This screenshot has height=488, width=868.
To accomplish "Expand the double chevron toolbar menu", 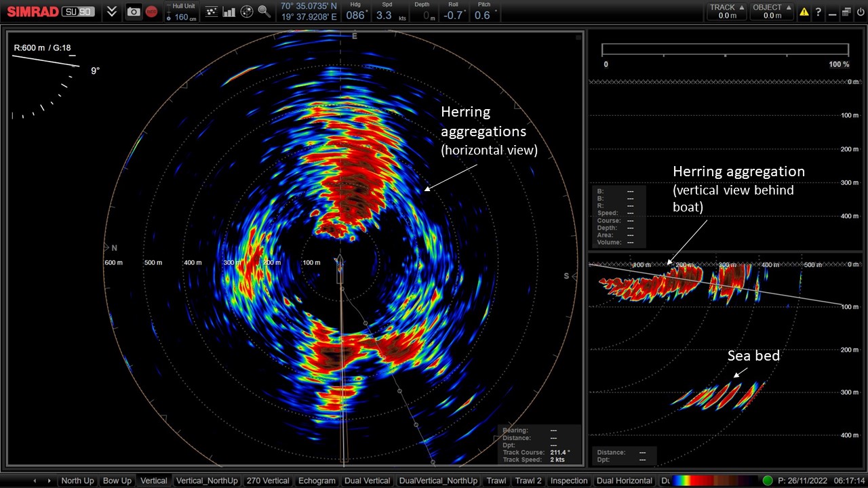I will coord(111,12).
